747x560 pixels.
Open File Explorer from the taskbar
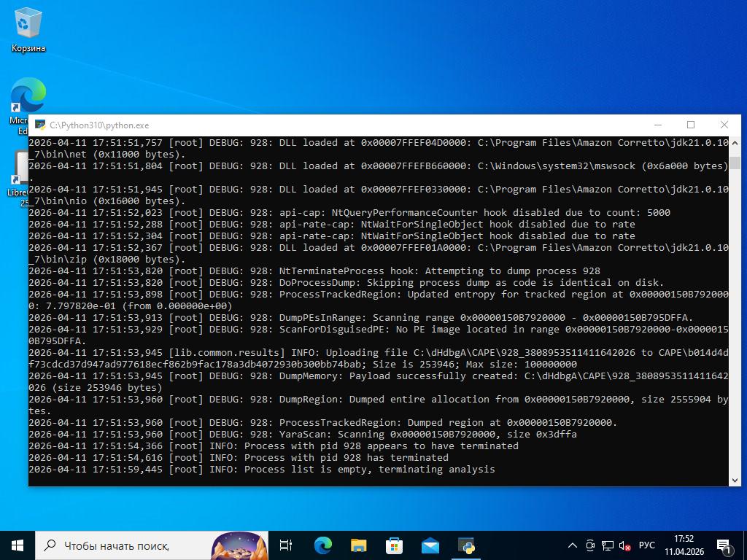358,545
